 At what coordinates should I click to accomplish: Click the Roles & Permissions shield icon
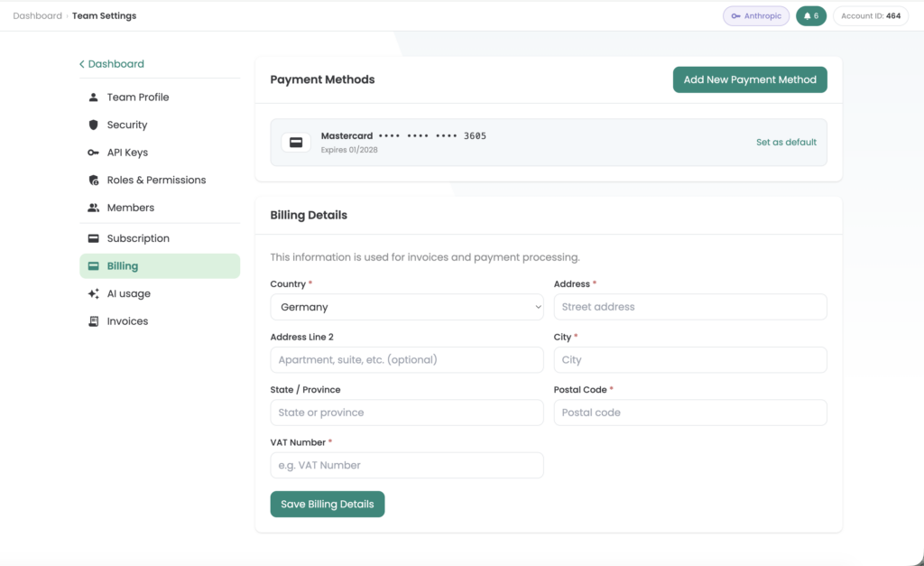(93, 181)
